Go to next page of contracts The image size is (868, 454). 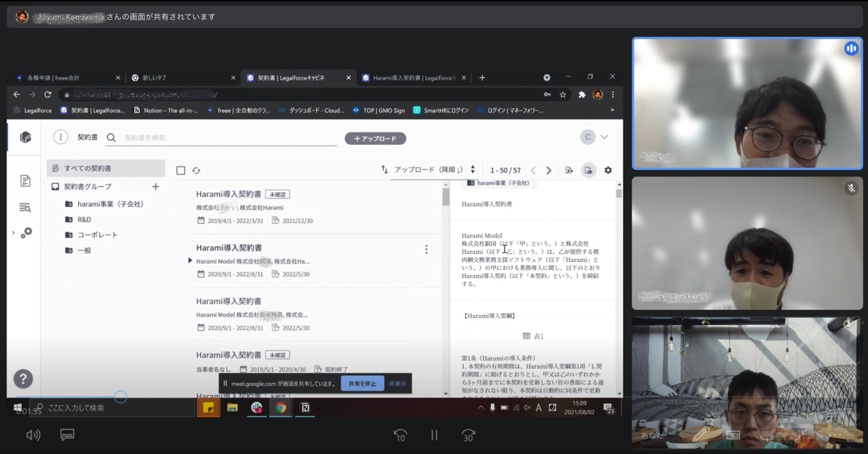pos(549,170)
